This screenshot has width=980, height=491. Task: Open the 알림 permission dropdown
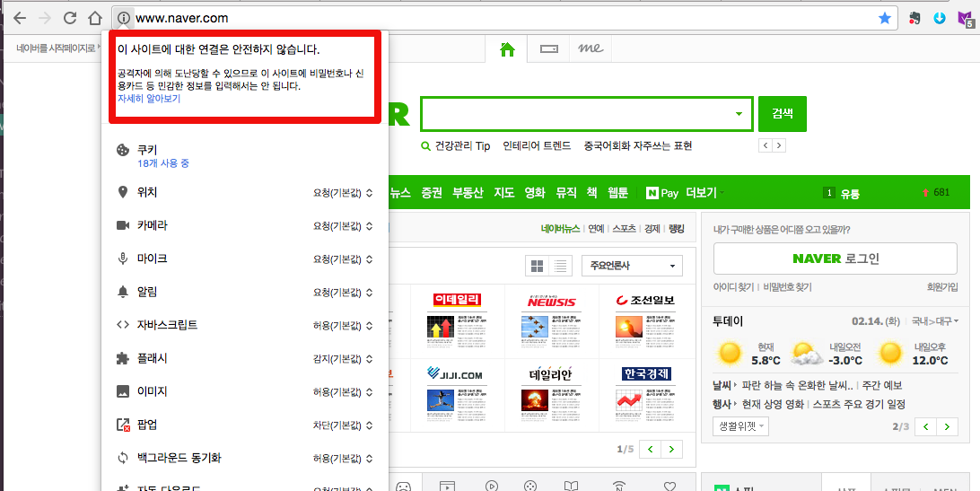point(343,292)
